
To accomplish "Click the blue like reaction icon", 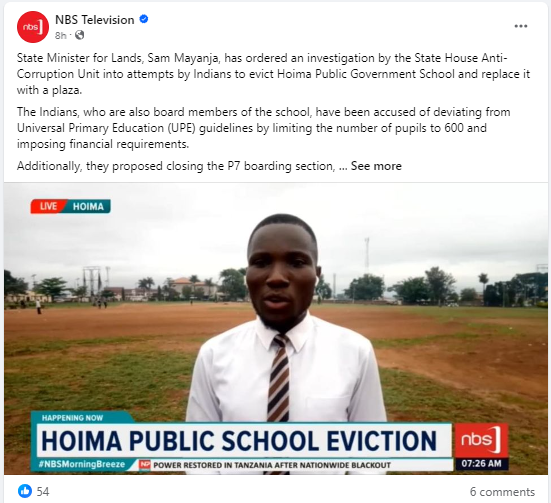I will pyautogui.click(x=25, y=491).
